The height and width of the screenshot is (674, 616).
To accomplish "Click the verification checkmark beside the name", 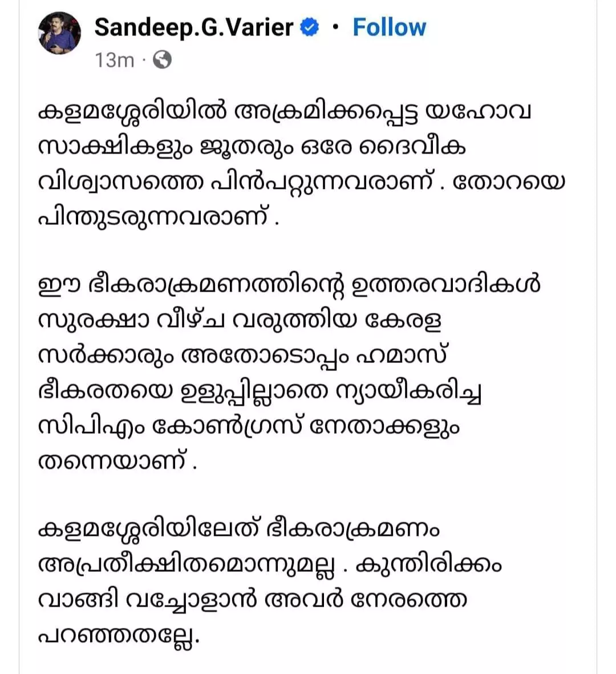I will point(309,26).
